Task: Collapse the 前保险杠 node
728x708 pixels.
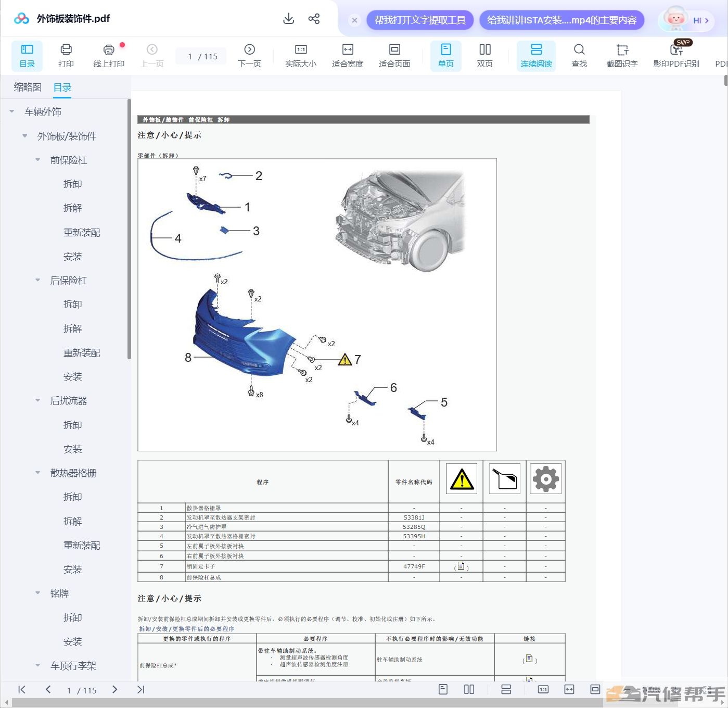Action: click(37, 160)
